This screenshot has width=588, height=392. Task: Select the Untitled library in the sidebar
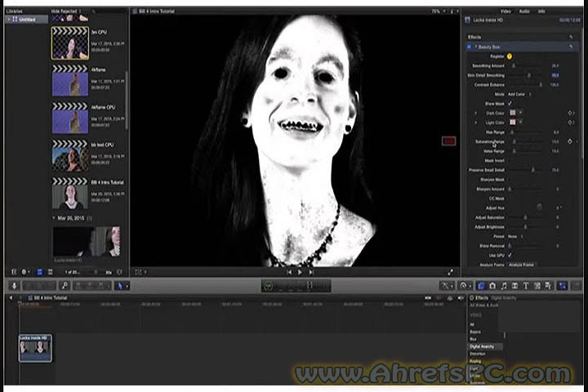pos(26,19)
